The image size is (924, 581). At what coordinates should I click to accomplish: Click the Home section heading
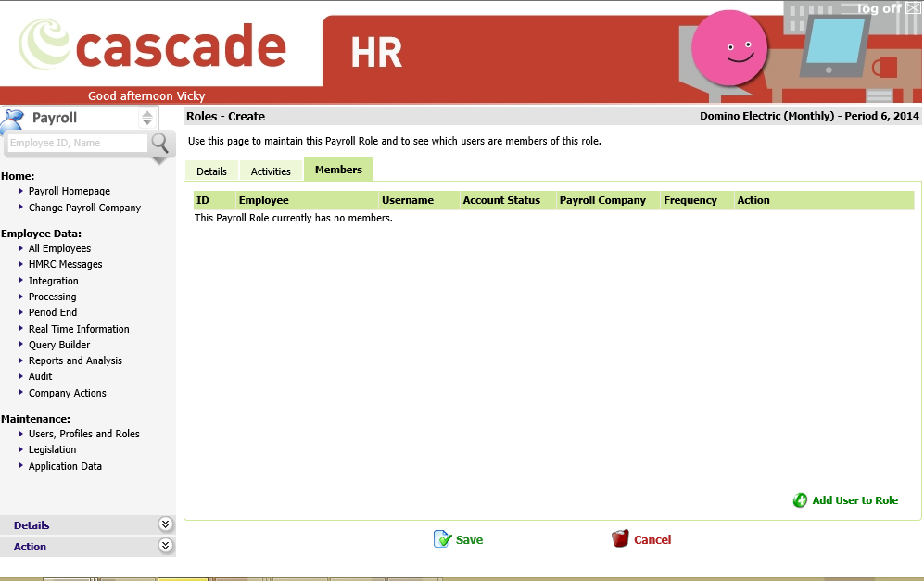pos(18,176)
